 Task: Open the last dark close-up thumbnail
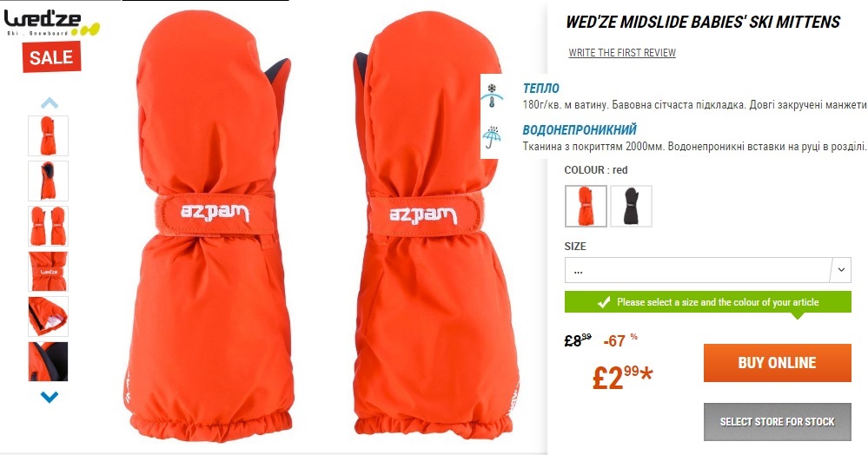point(48,361)
